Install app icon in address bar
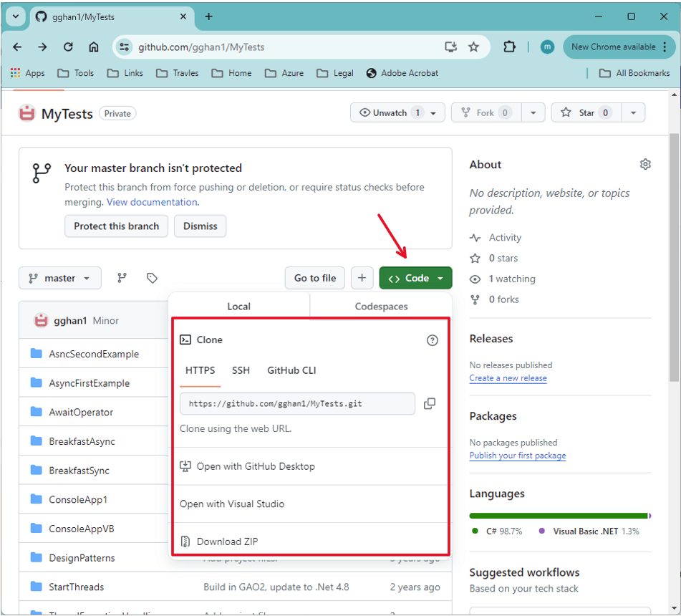The height and width of the screenshot is (616, 681). coord(451,47)
